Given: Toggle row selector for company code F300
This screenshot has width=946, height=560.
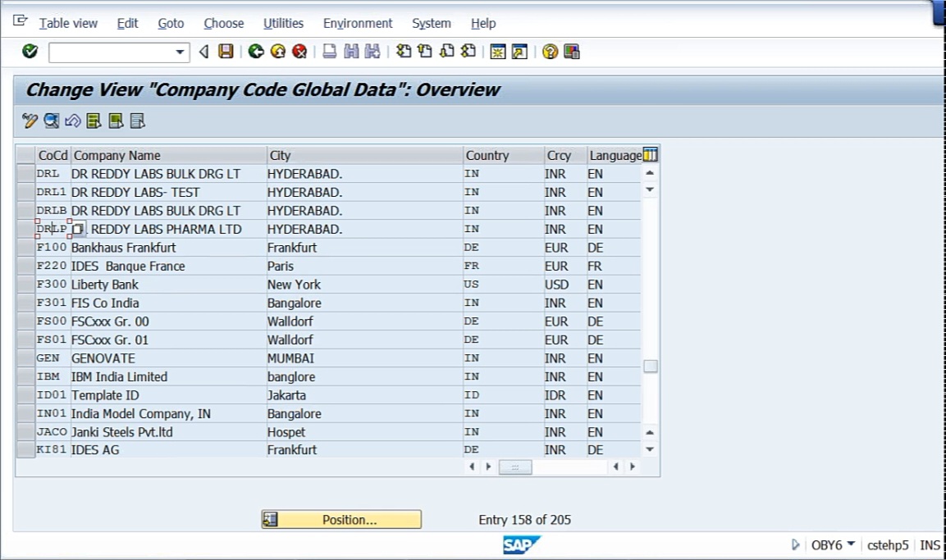Looking at the screenshot, I should 25,285.
